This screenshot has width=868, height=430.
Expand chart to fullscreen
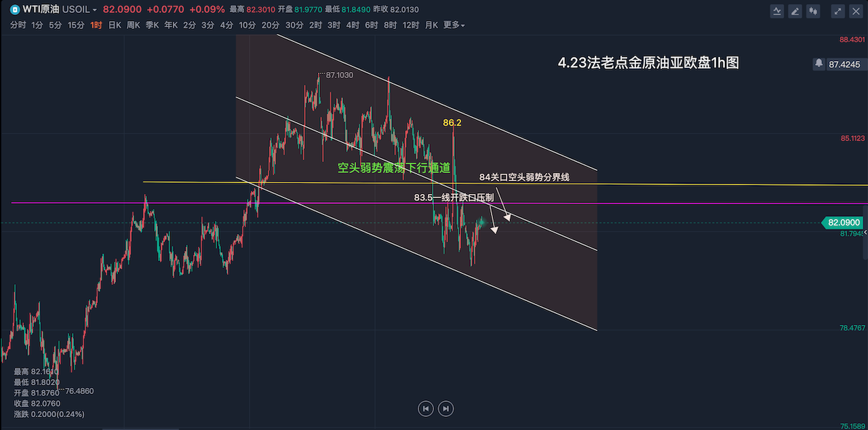pyautogui.click(x=838, y=11)
